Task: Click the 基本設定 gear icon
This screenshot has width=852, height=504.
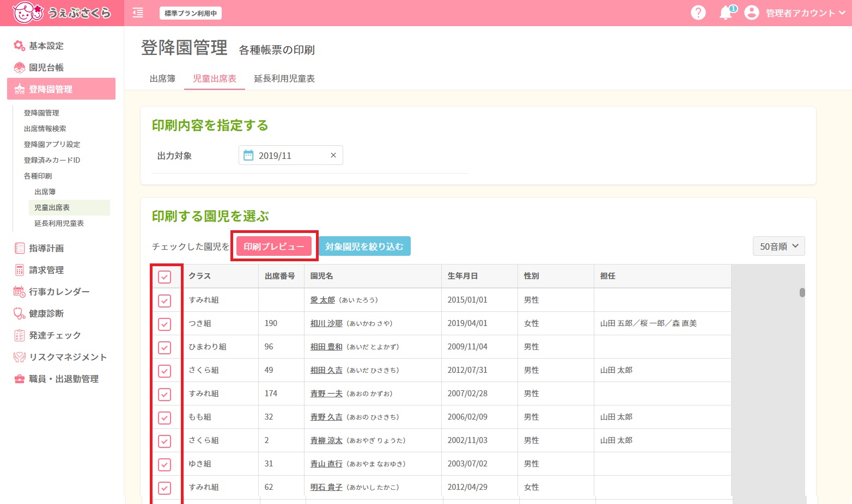Action: click(20, 46)
